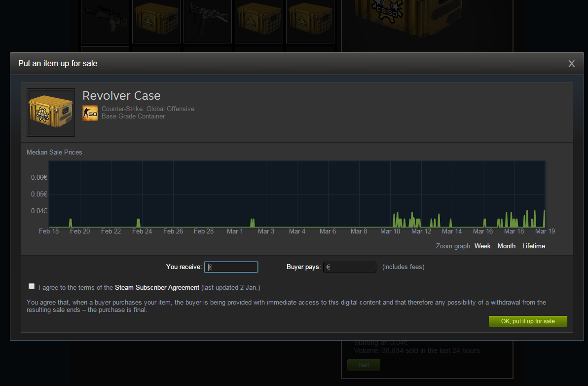Select the second case thumbnail in the background inventory

tap(259, 21)
